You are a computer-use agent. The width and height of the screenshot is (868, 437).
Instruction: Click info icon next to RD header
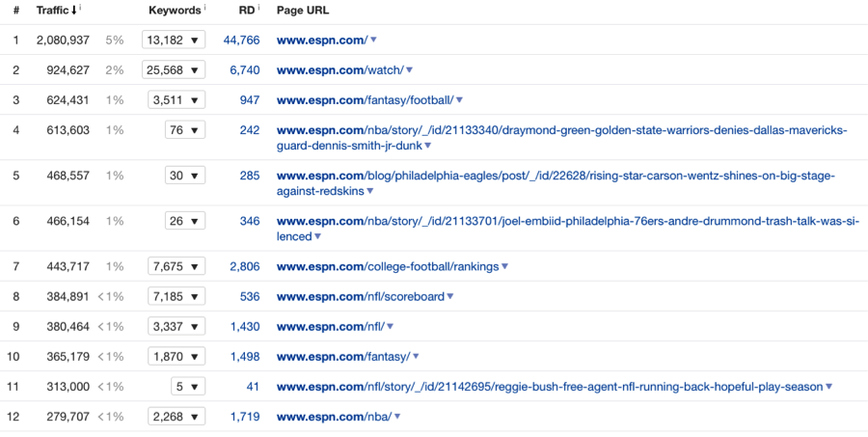pos(259,7)
